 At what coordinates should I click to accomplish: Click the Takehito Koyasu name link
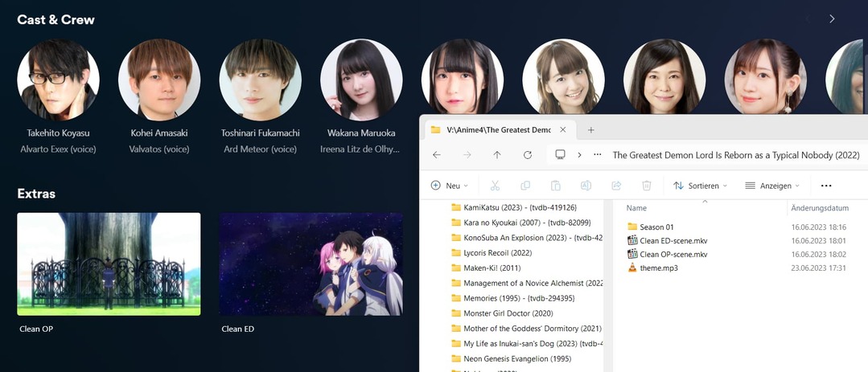pyautogui.click(x=58, y=133)
